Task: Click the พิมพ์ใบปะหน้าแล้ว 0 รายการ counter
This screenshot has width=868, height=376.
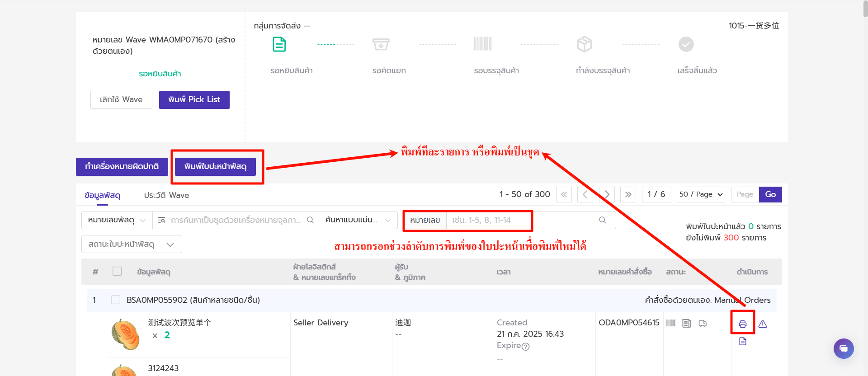Action: point(733,226)
